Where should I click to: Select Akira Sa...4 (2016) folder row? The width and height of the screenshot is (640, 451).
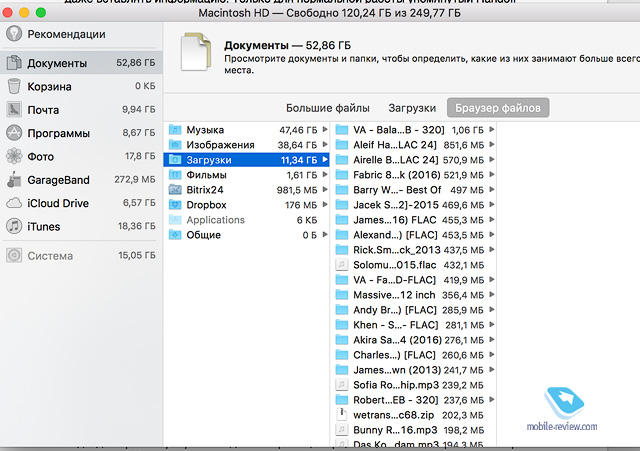point(414,340)
